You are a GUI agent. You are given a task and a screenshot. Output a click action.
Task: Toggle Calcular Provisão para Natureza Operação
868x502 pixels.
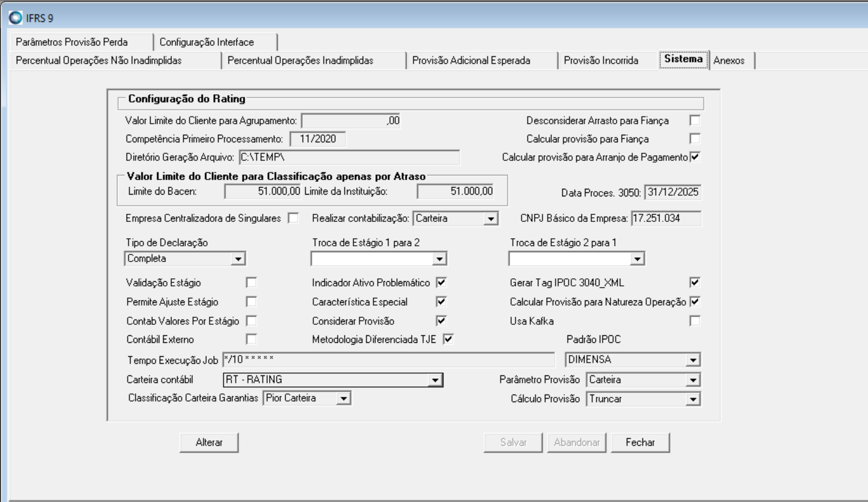(x=695, y=302)
